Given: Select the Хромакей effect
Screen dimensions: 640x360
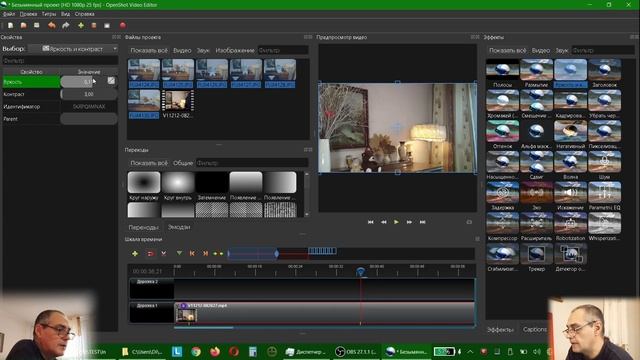Looking at the screenshot, I should pos(502,104).
